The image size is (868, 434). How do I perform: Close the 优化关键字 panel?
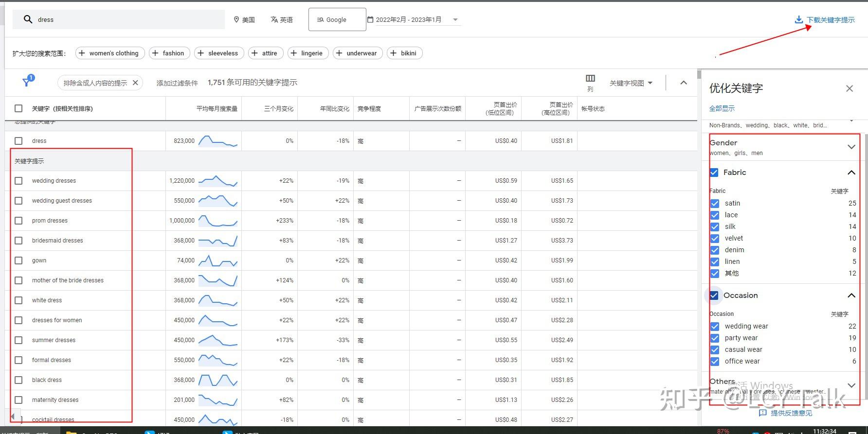(850, 88)
